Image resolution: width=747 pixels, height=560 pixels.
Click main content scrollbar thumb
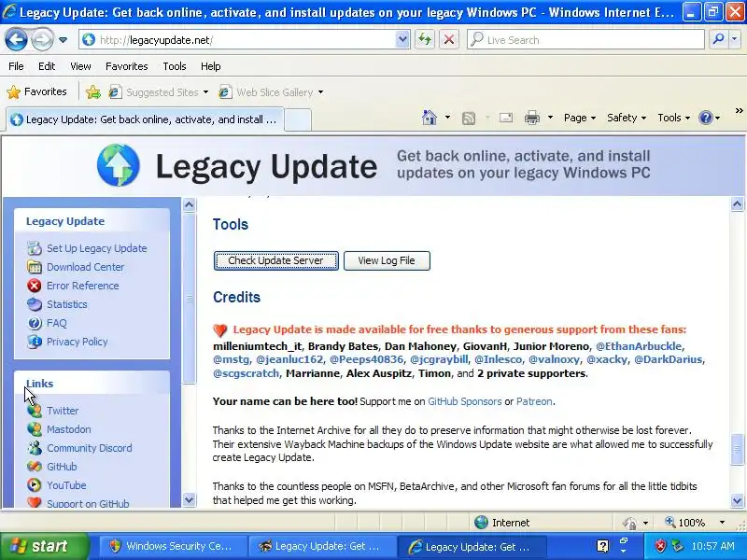[737, 449]
